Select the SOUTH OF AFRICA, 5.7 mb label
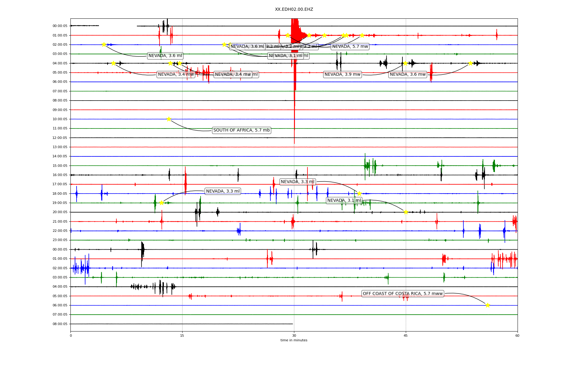 tap(241, 130)
